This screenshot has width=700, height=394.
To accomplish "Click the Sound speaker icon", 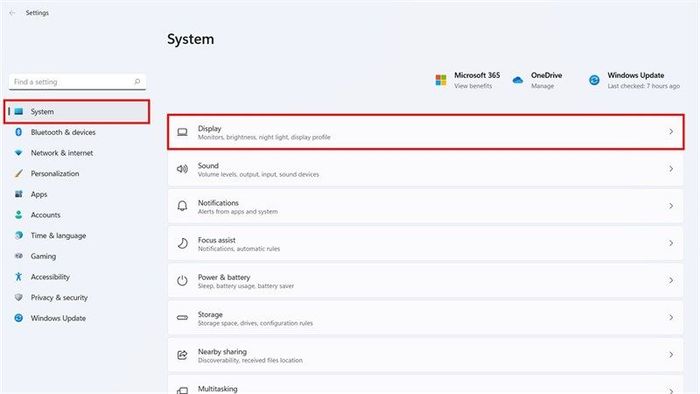I will [182, 169].
